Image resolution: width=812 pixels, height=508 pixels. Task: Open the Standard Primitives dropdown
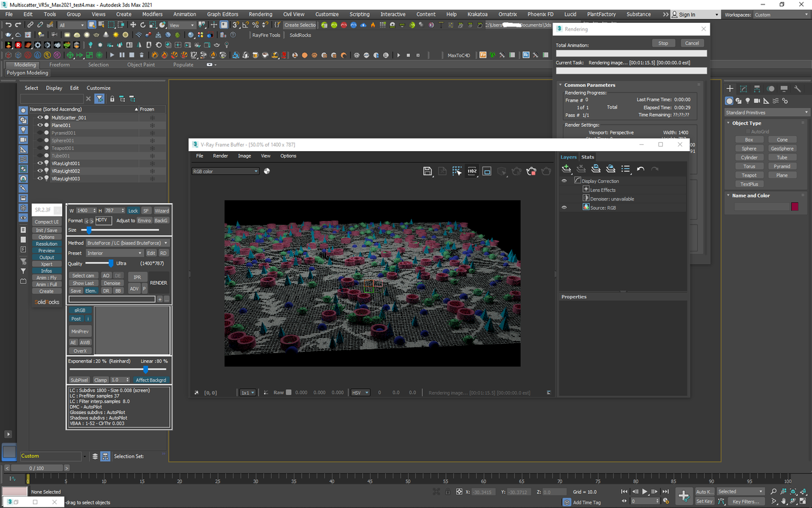pyautogui.click(x=768, y=112)
